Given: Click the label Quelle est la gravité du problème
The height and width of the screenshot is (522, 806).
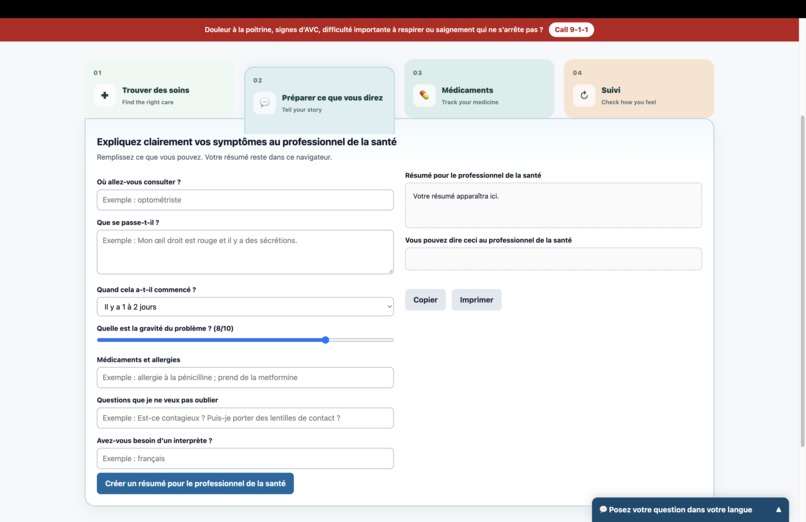Looking at the screenshot, I should pyautogui.click(x=165, y=328).
